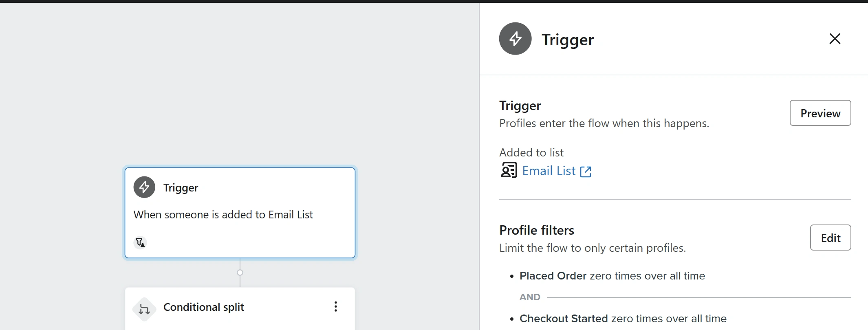This screenshot has height=330, width=868.
Task: Open the Email List link
Action: pyautogui.click(x=549, y=171)
